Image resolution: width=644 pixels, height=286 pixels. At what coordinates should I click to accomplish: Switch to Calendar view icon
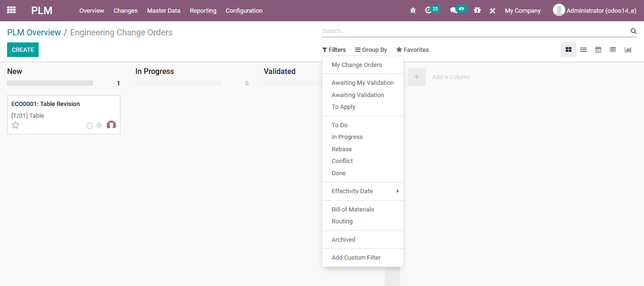point(598,49)
